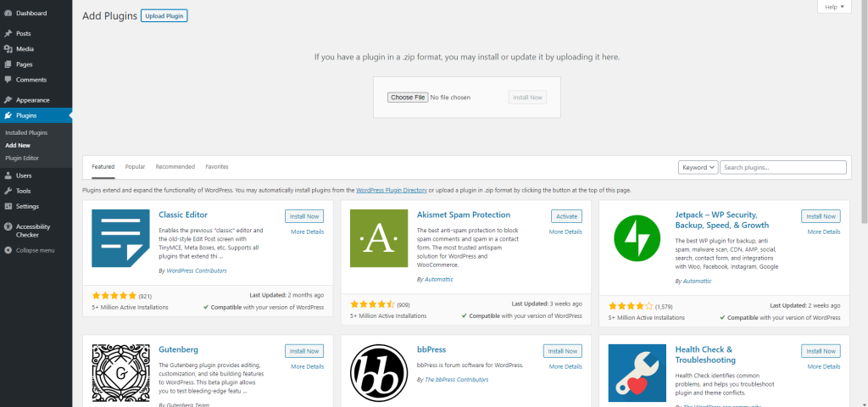Viewport: 868px width, 407px height.
Task: Open More Details for Akismet
Action: (565, 232)
